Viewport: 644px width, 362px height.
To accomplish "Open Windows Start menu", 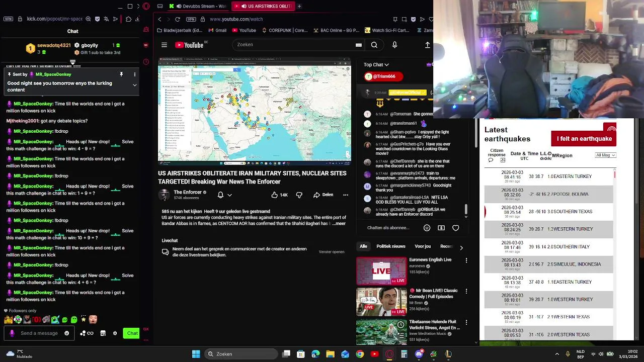I will [x=196, y=354].
